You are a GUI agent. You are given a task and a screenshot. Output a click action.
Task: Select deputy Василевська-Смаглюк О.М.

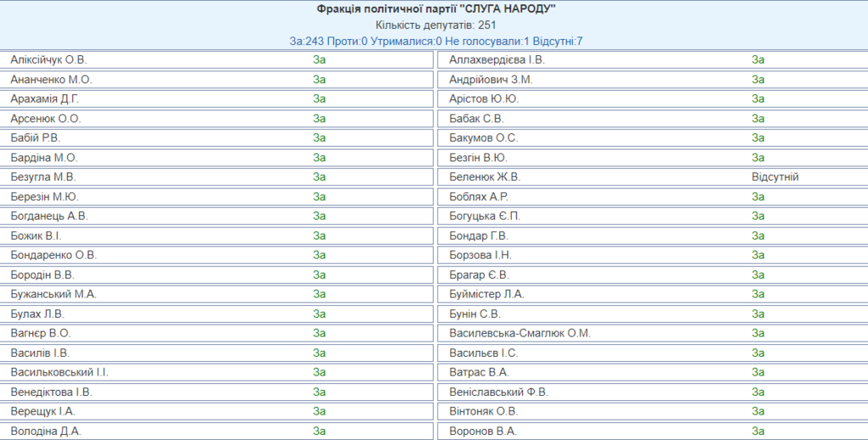pyautogui.click(x=520, y=333)
